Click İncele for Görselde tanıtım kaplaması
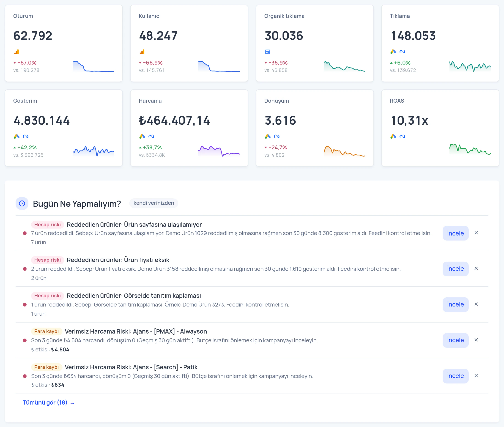 point(455,304)
